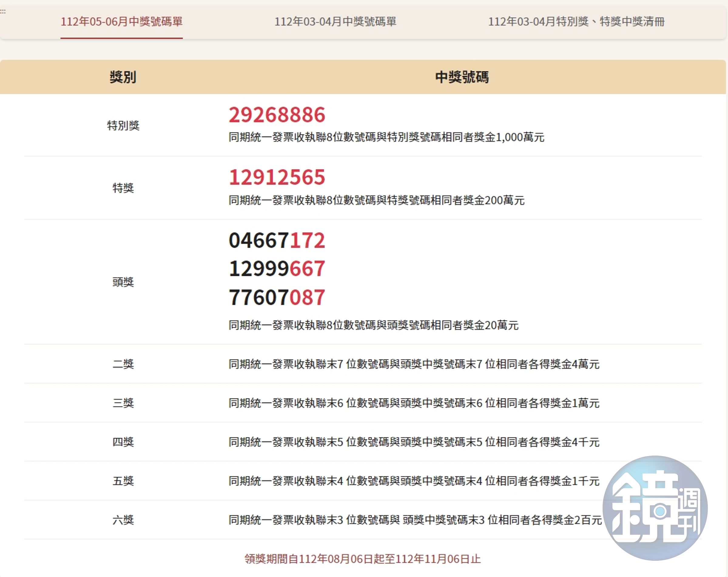Viewport: 728px width, 577px height.
Task: Click the 200萬元 grand prize description
Action: coord(376,200)
